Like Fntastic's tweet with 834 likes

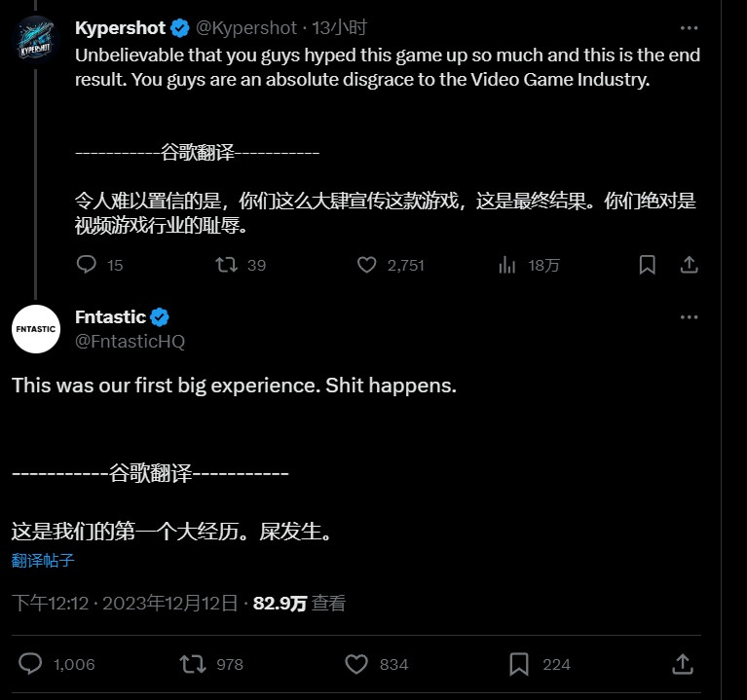point(355,664)
